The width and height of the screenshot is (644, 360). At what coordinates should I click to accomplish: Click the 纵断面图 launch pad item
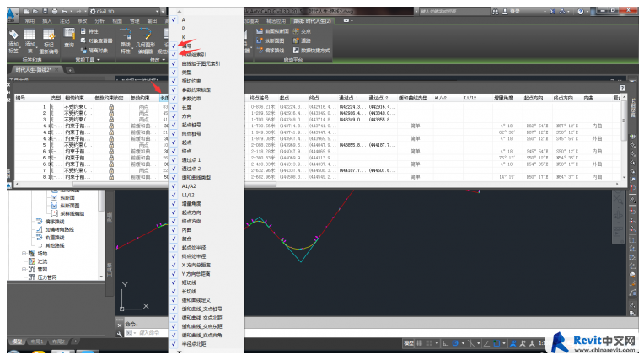[x=270, y=40]
